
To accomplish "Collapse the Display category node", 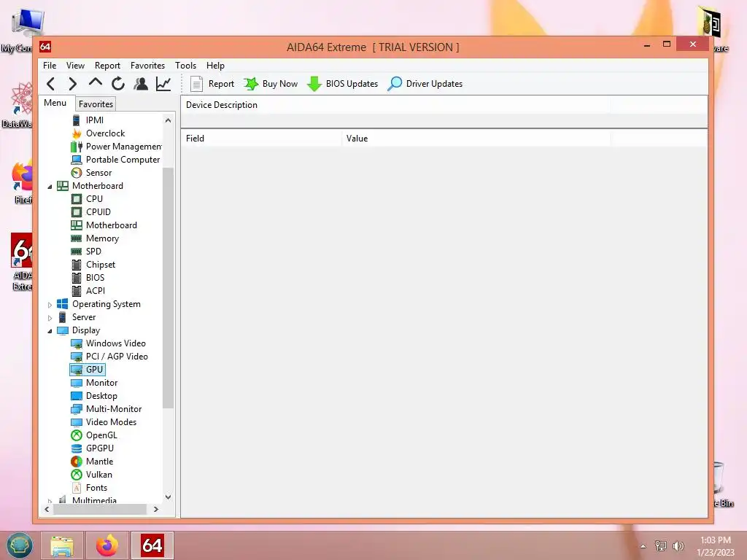I will click(50, 331).
